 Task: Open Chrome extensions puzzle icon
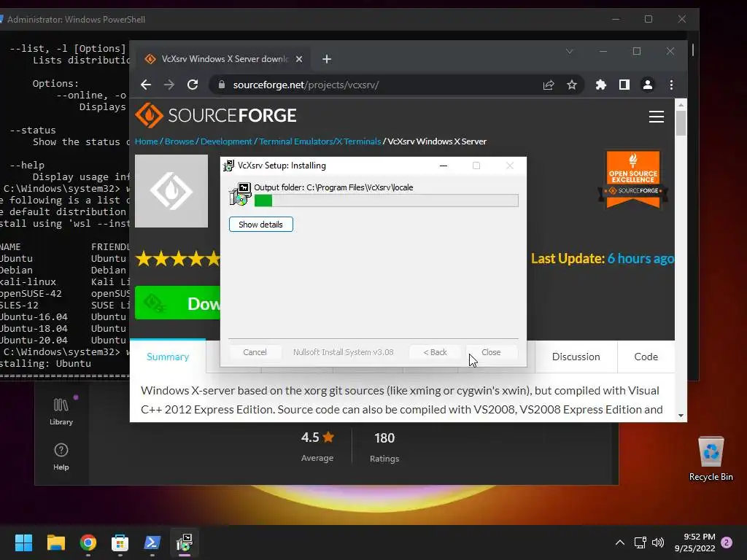pos(601,85)
